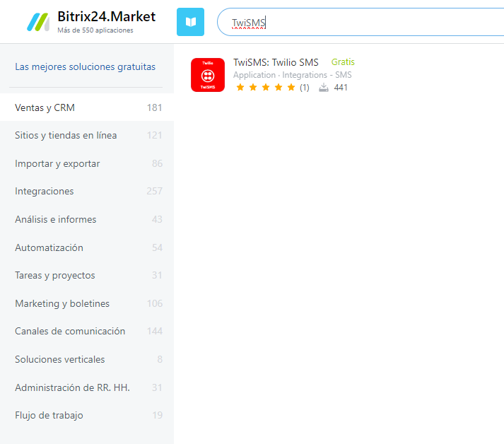Click the five-star rating of TwiSMS
Viewport: 504px width, 444px height.
[x=265, y=88]
